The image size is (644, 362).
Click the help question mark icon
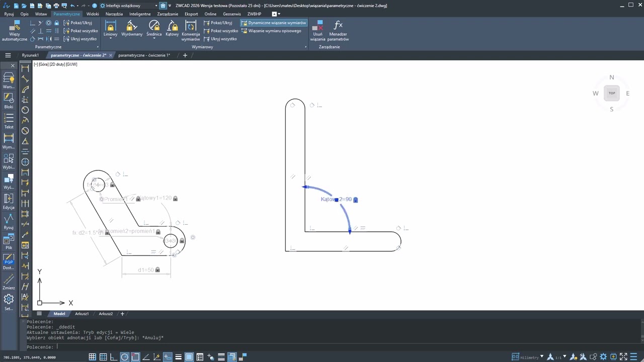coord(94,6)
